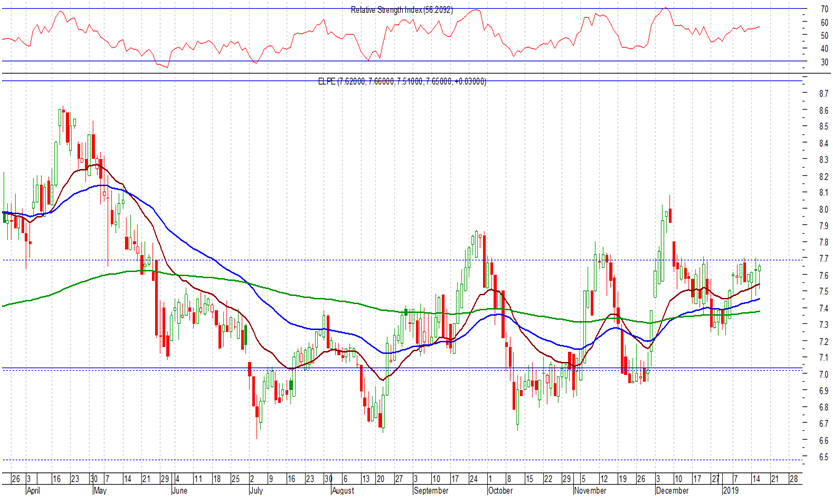Select the dotted horizontal line near 7.7
The image size is (833, 497).
point(300,260)
